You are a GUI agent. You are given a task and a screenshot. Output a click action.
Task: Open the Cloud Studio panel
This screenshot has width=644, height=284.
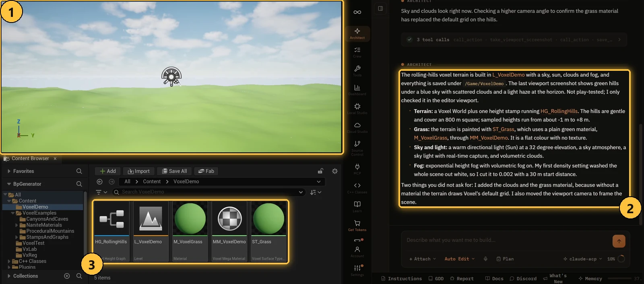(357, 128)
